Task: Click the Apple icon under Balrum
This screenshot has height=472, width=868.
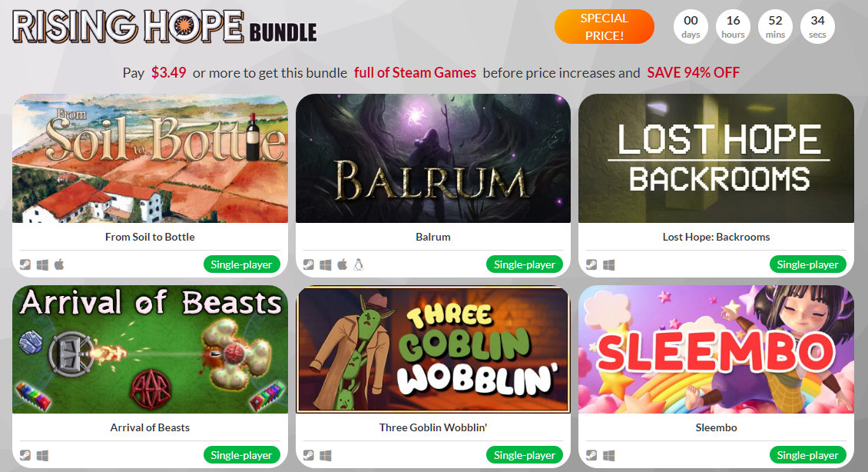Action: (x=343, y=264)
